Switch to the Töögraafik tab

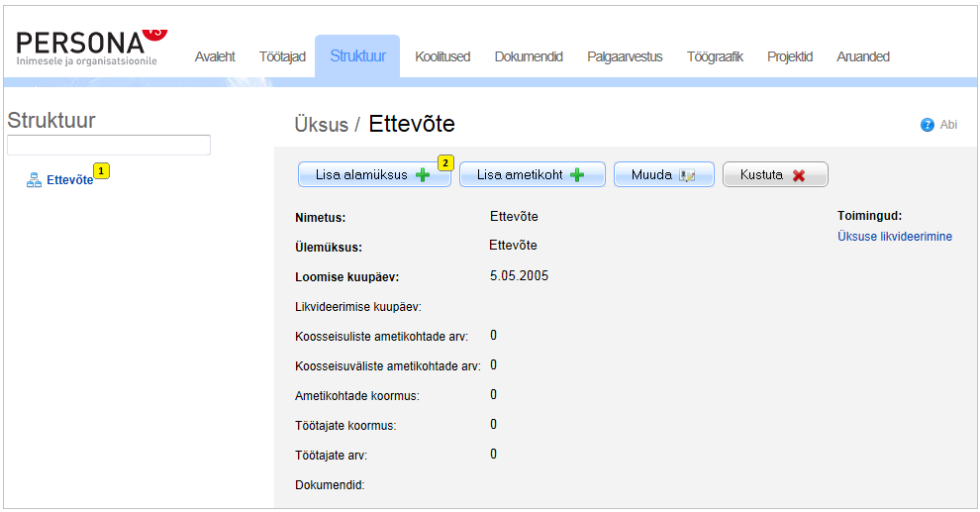tap(715, 56)
